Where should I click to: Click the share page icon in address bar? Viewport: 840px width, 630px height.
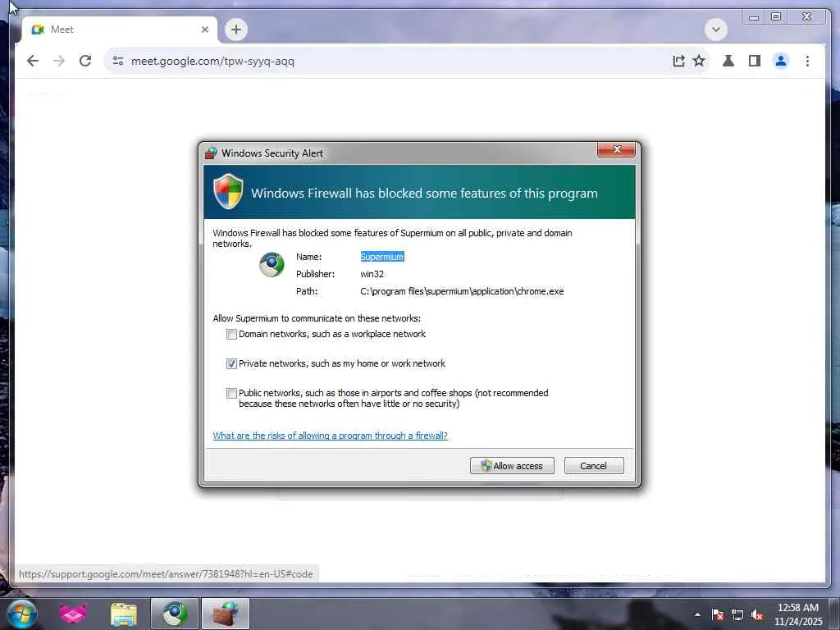click(x=678, y=61)
